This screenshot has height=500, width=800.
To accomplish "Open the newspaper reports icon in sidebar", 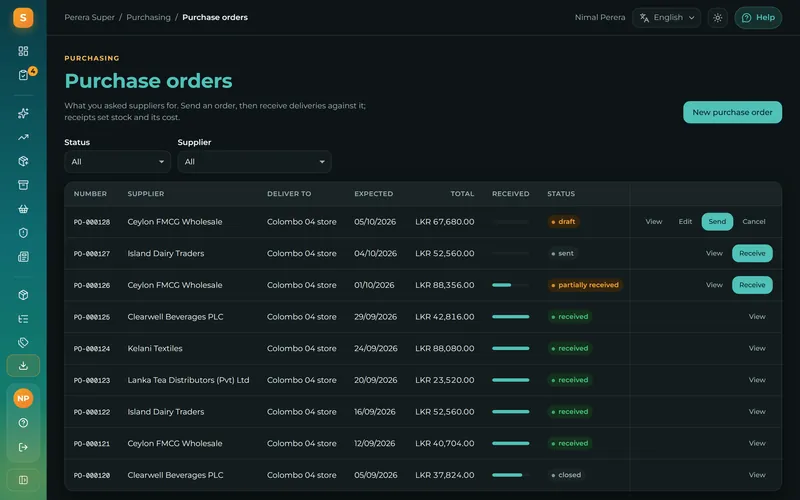I will click(23, 257).
